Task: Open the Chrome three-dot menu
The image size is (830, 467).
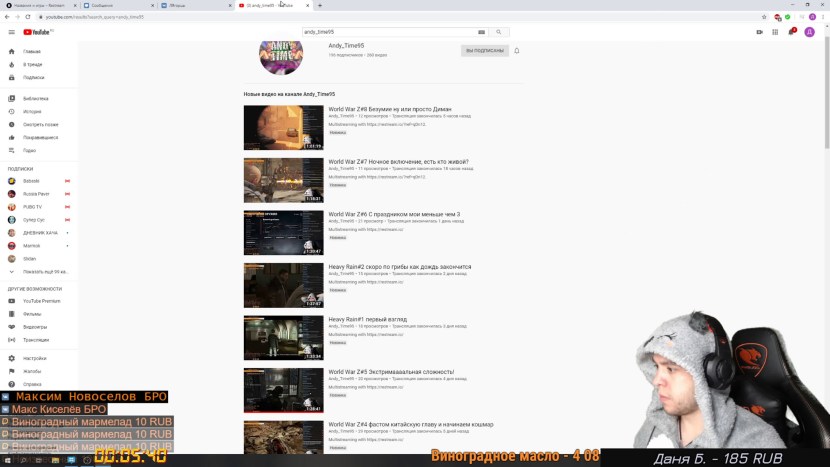Action: tap(821, 17)
